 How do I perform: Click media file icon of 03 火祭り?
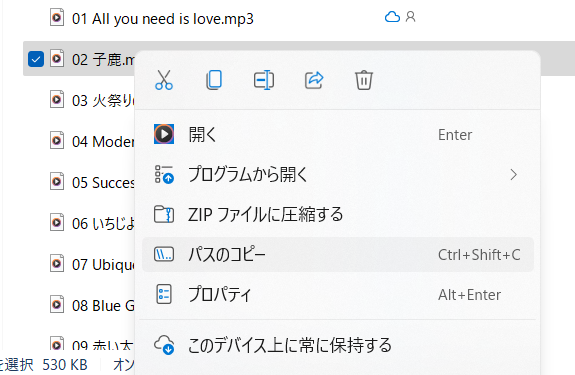click(x=57, y=99)
